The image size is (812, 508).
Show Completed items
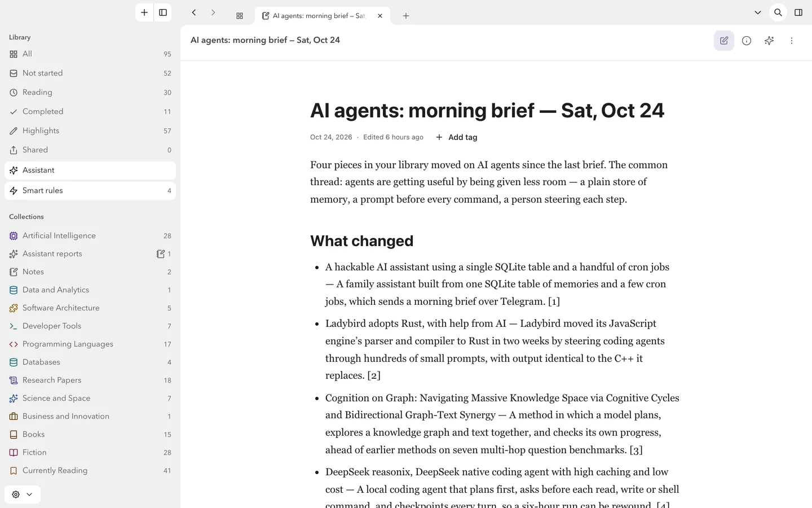[90, 112]
